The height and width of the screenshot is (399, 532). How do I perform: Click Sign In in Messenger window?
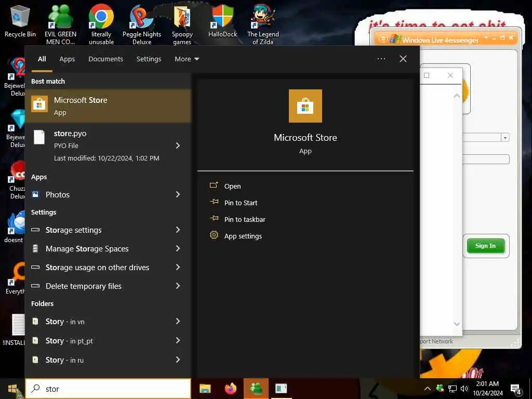coord(485,246)
